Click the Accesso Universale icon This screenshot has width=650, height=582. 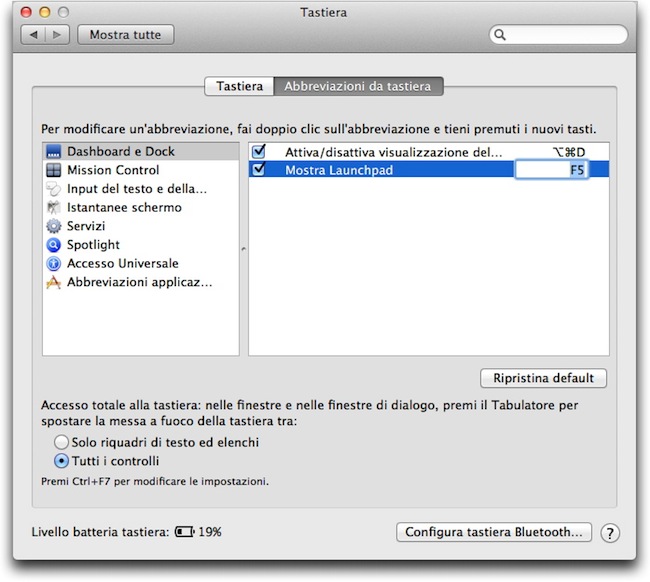coord(53,264)
